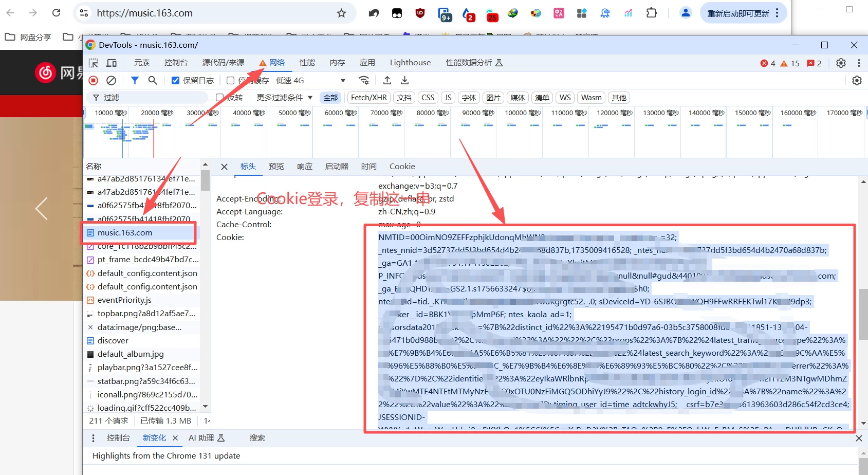Toggle device toolbar icon

pos(112,63)
